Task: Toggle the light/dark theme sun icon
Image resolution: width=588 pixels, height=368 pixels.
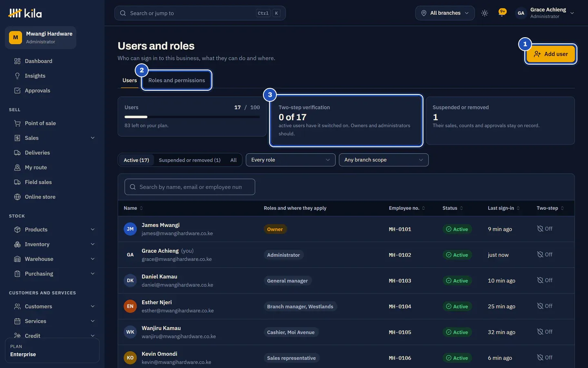Action: pos(485,13)
